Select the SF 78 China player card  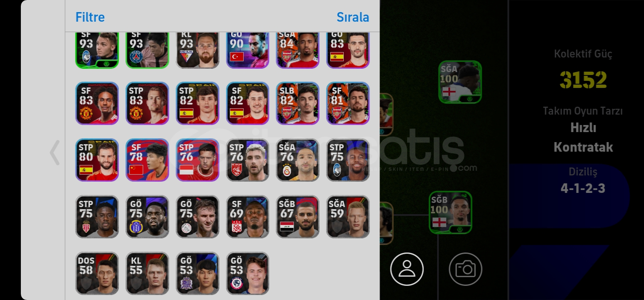point(147,160)
